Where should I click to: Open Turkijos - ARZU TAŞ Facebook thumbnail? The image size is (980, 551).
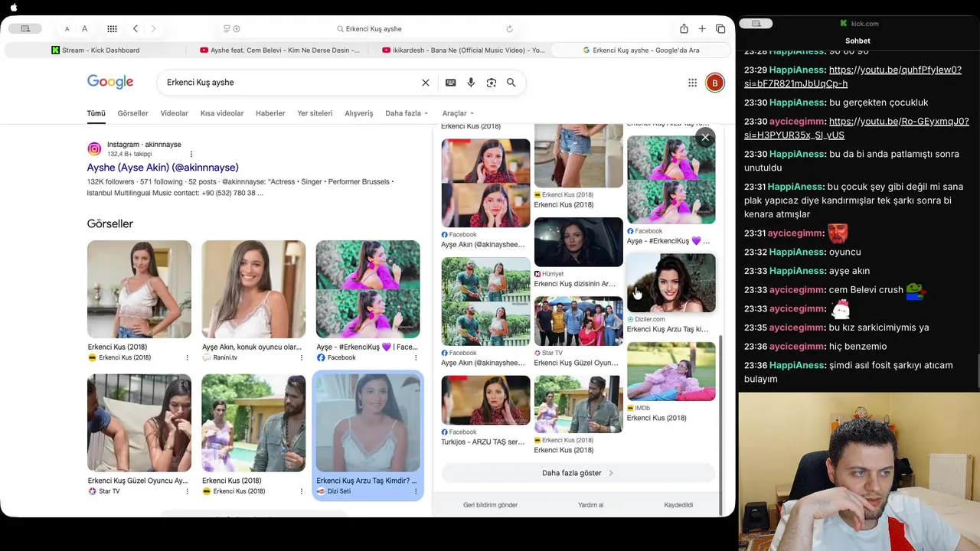tap(485, 400)
